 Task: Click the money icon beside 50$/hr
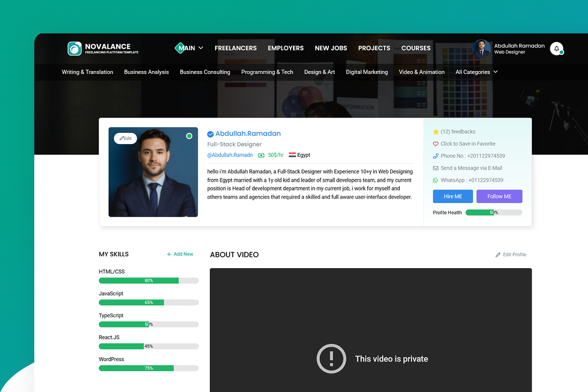coord(261,155)
